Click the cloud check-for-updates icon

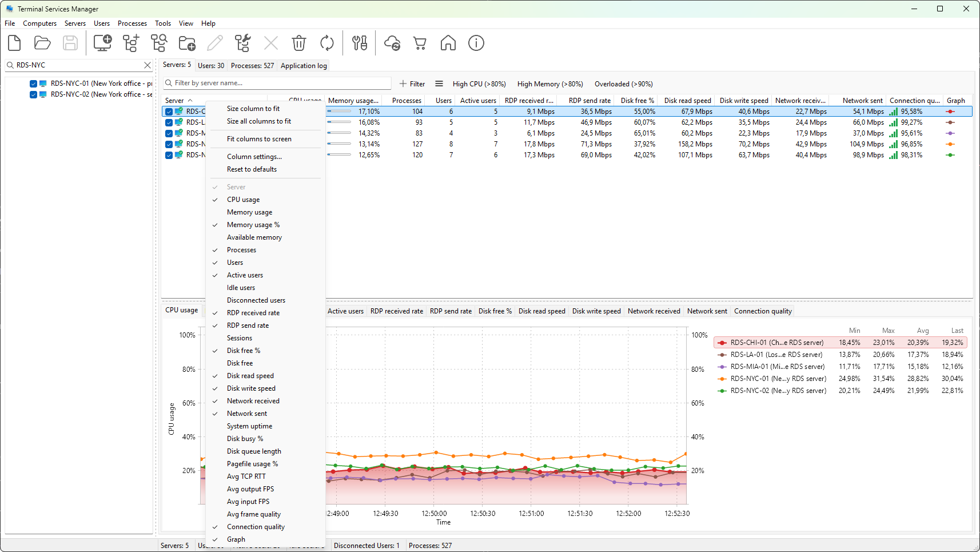click(392, 43)
